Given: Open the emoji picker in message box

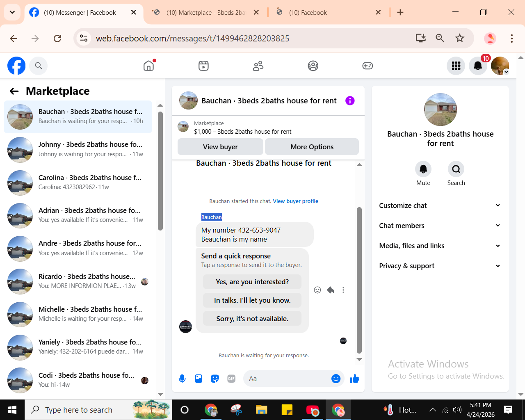Looking at the screenshot, I should (x=336, y=379).
